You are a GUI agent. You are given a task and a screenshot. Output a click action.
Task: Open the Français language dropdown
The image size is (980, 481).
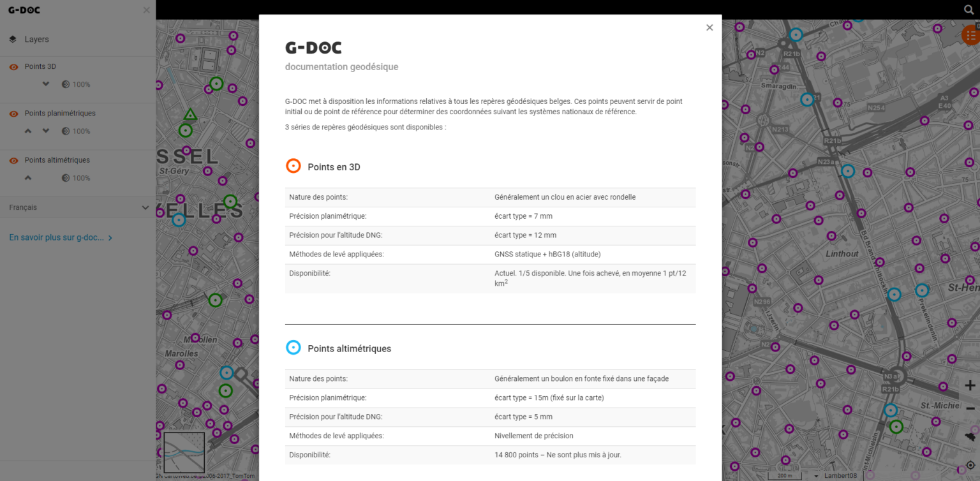(78, 207)
